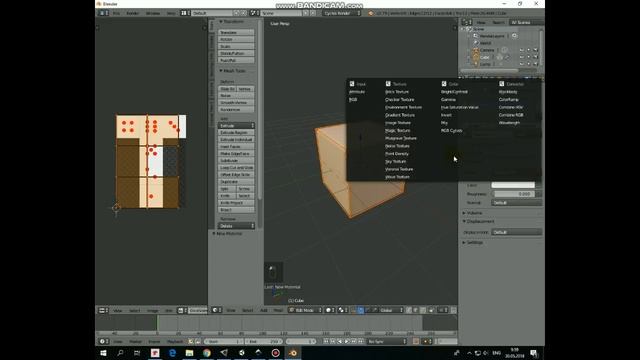This screenshot has height=360, width=640.
Task: Select Gamma in the Color column
Action: [448, 100]
